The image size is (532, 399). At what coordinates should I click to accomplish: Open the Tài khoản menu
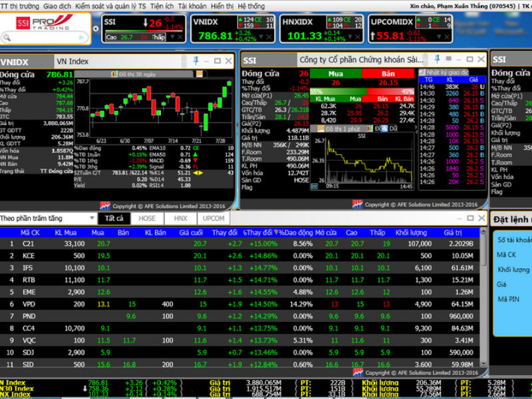[x=192, y=6]
